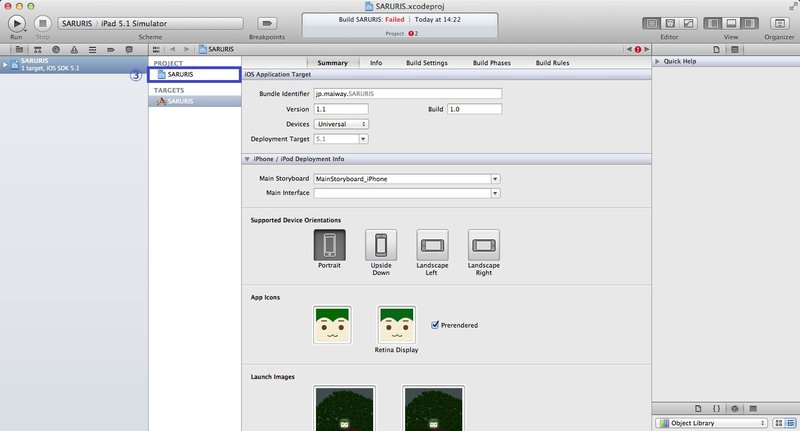Show the File inspector
The image size is (800, 431).
click(716, 49)
